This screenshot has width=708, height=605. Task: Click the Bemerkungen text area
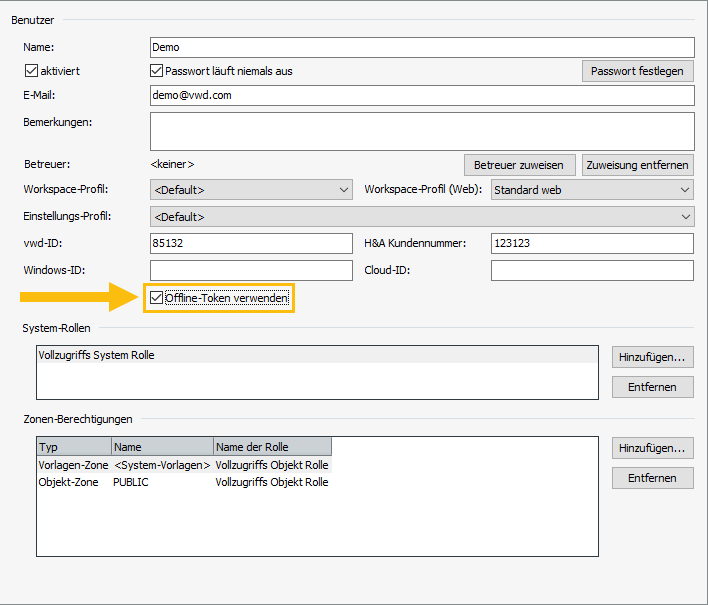pyautogui.click(x=421, y=130)
